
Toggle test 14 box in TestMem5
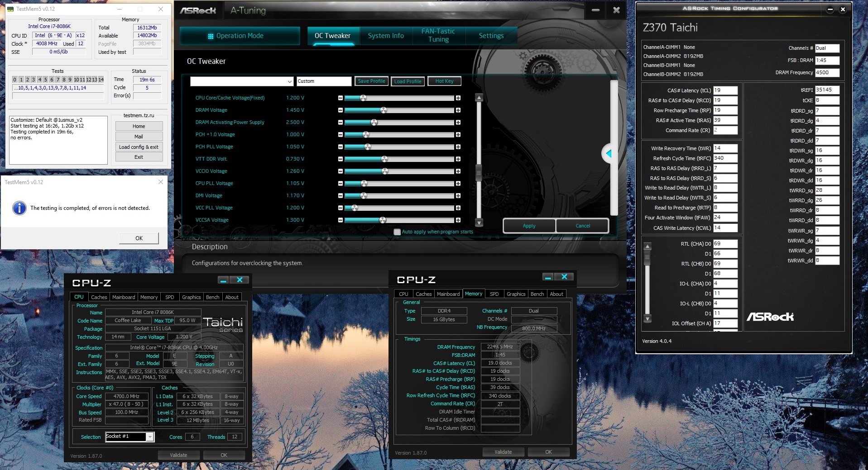[101, 80]
